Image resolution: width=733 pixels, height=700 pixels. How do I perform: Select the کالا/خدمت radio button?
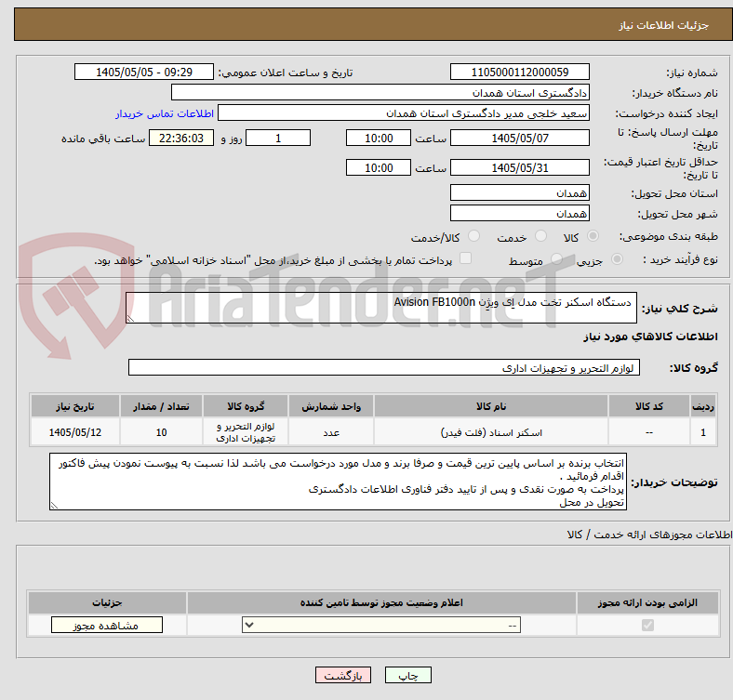point(474,236)
